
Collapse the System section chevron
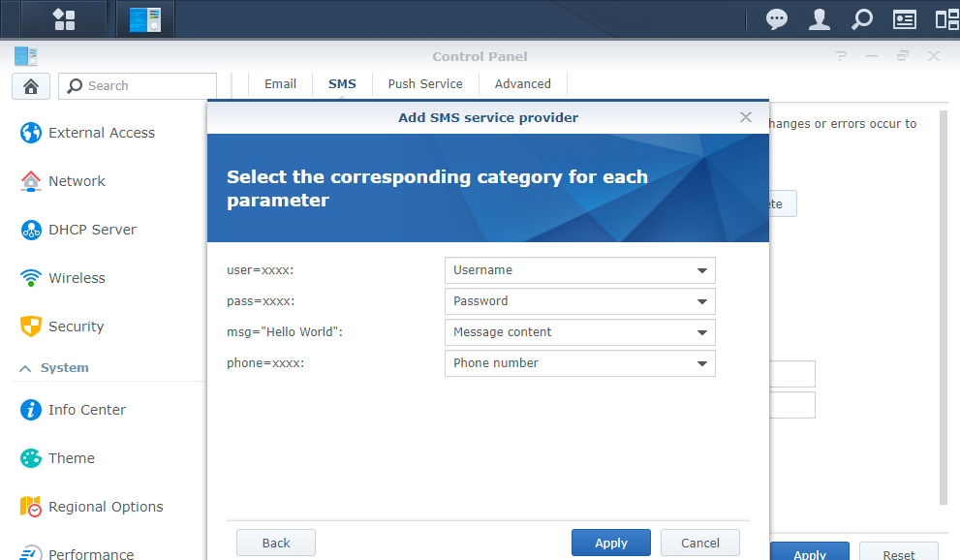pos(25,368)
